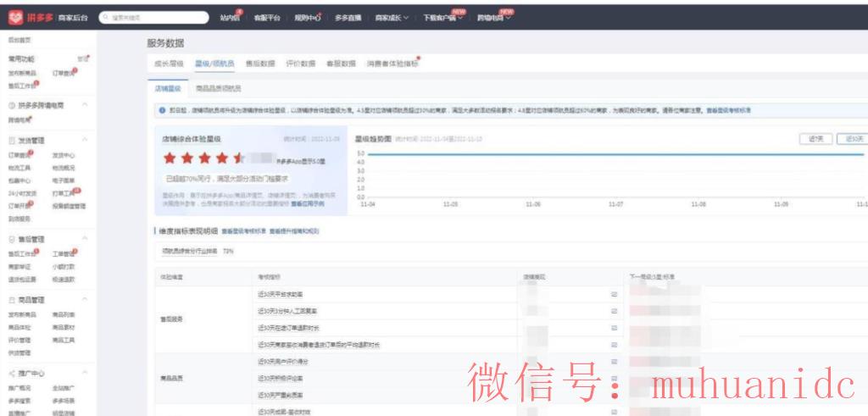Click the 发货管理 section icon in sidebar
The width and height of the screenshot is (868, 416).
coord(12,140)
